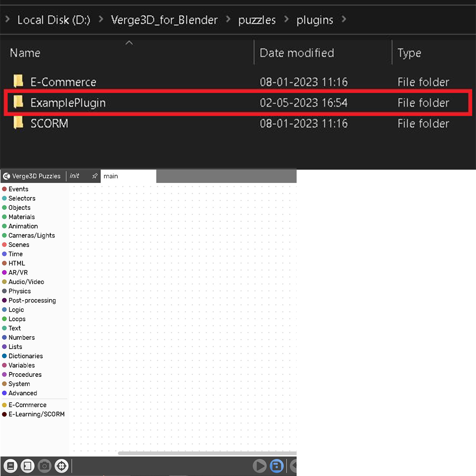The height and width of the screenshot is (476, 476).
Task: Sort files by the Type column header
Action: (409, 53)
